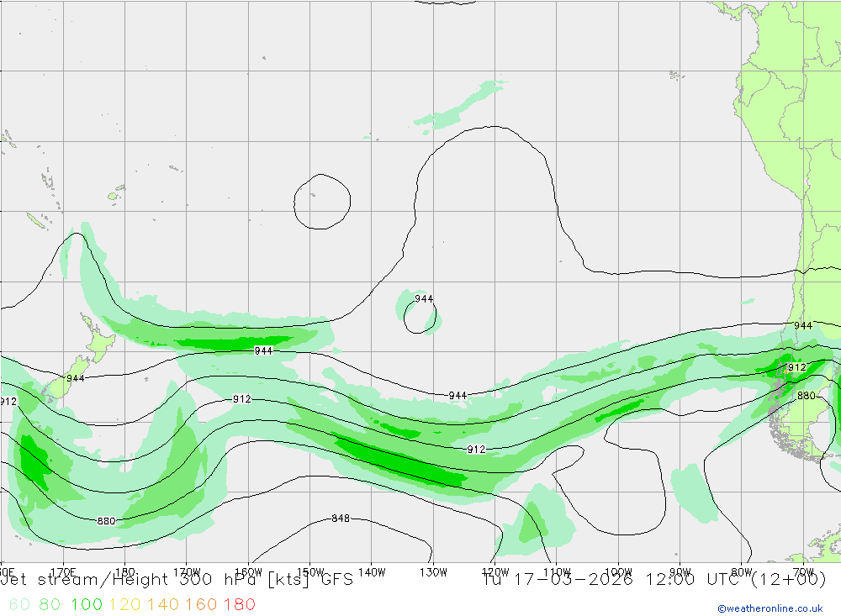Open the weatheronline.co.uk copyright link

click(770, 608)
